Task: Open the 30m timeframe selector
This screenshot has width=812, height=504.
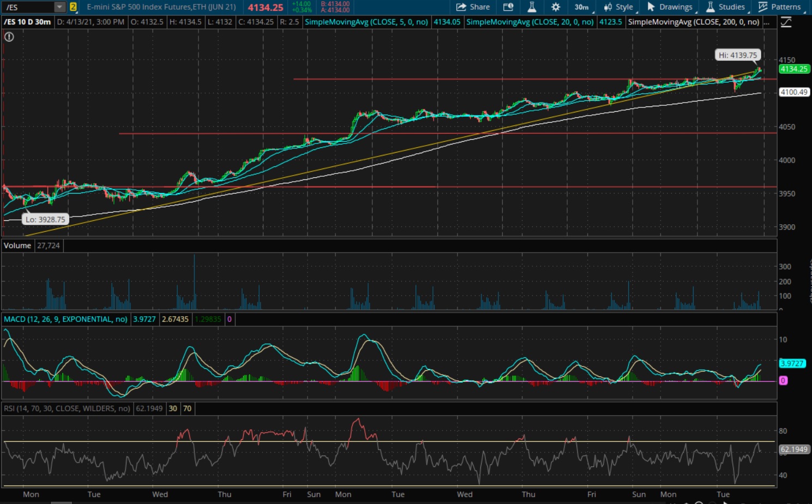Action: [581, 7]
